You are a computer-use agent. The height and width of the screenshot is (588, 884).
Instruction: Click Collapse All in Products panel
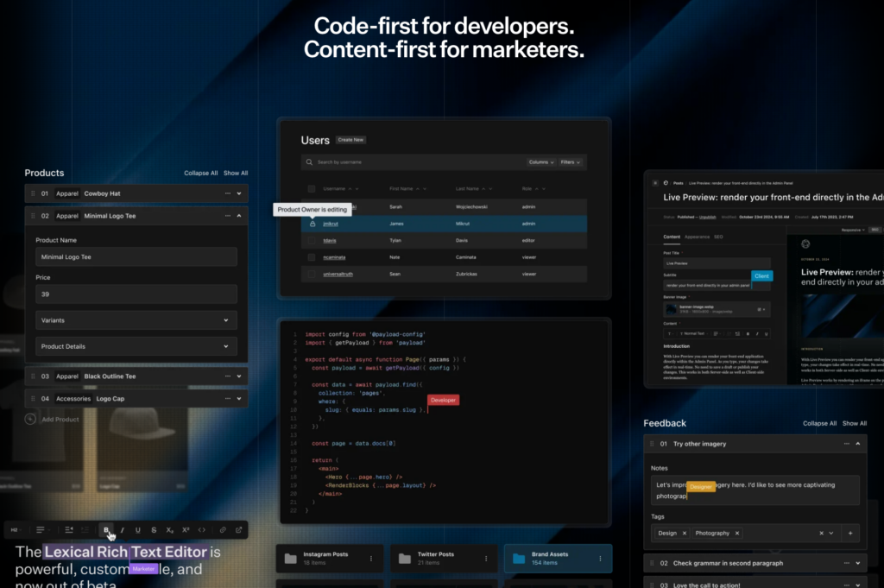[x=200, y=173]
